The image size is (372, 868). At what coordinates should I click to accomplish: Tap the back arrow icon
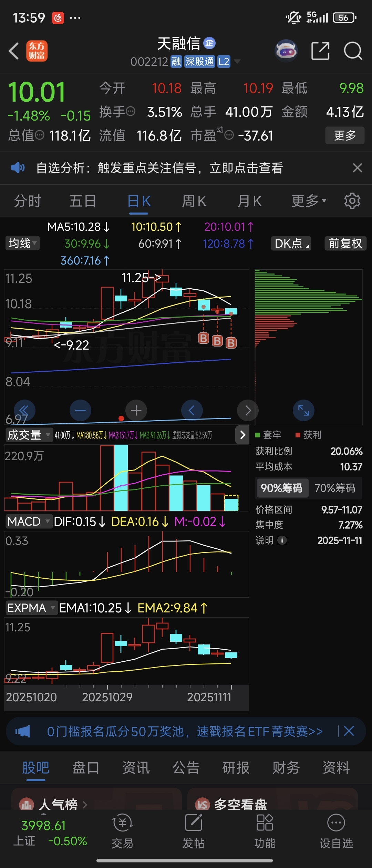point(14,51)
